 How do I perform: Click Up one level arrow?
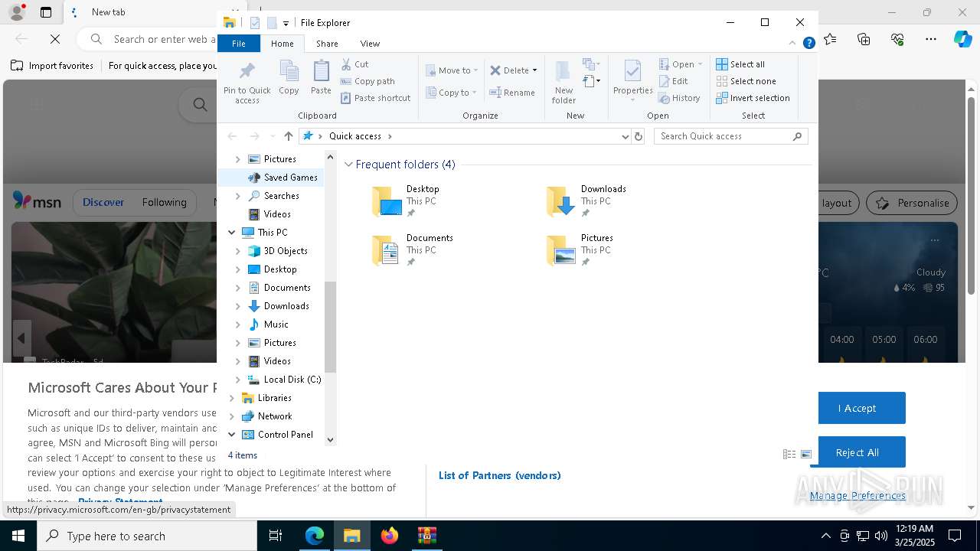pyautogui.click(x=288, y=136)
